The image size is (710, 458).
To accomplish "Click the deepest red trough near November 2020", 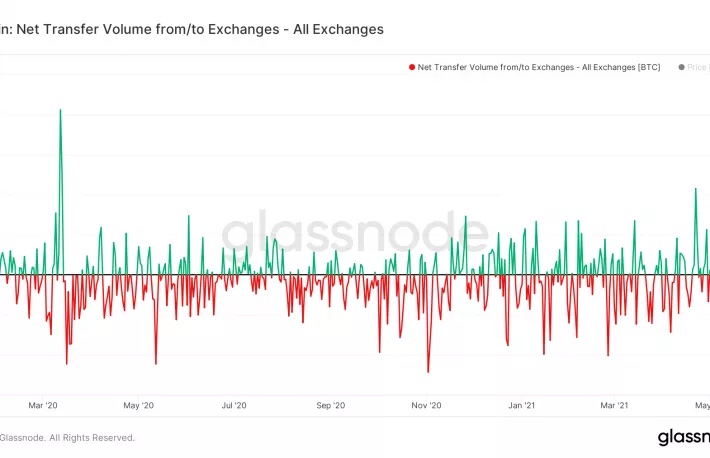I will pyautogui.click(x=428, y=371).
